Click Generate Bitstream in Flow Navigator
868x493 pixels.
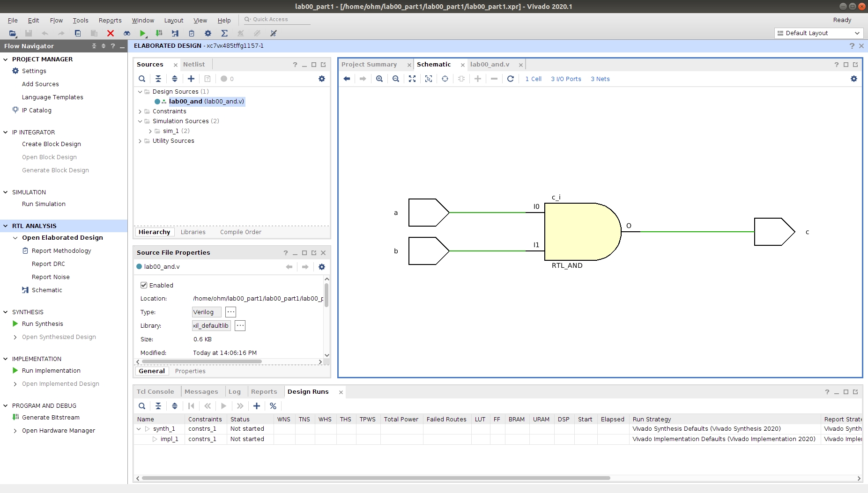point(51,418)
